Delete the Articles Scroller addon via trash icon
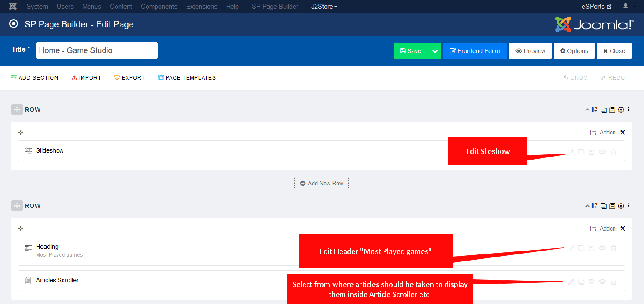Screen dimensions: 644x304 tap(614, 282)
